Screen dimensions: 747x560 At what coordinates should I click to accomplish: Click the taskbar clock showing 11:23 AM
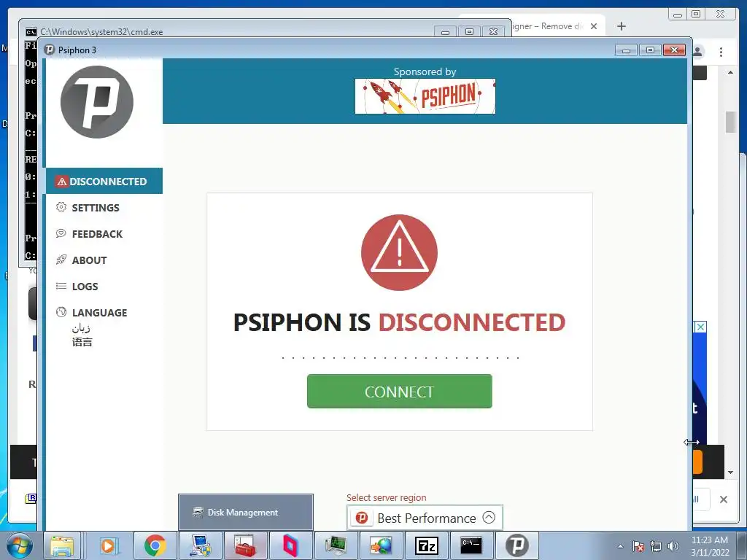tap(710, 546)
